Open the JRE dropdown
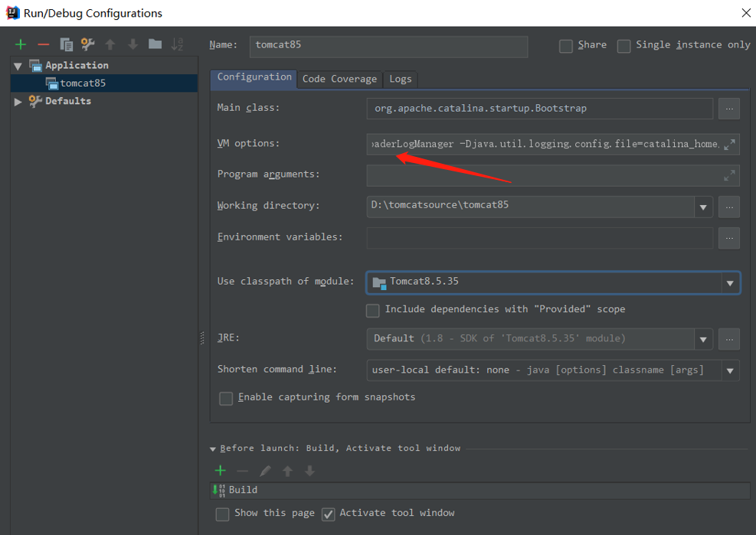Screen dimensions: 756x535 coord(703,339)
